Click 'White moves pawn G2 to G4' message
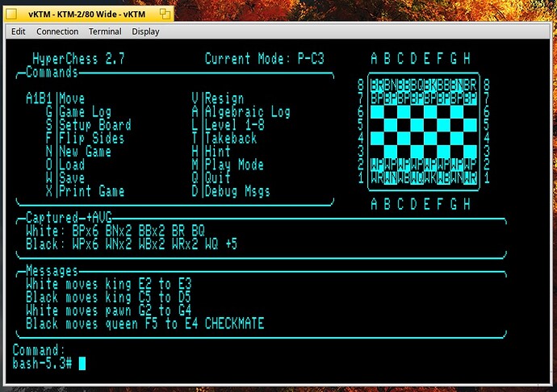 click(109, 311)
